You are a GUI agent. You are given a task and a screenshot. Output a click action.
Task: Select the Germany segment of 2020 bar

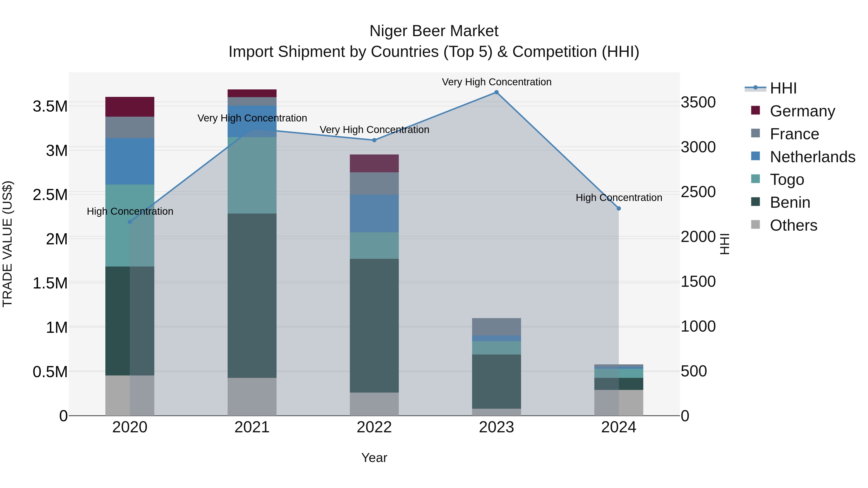point(130,107)
